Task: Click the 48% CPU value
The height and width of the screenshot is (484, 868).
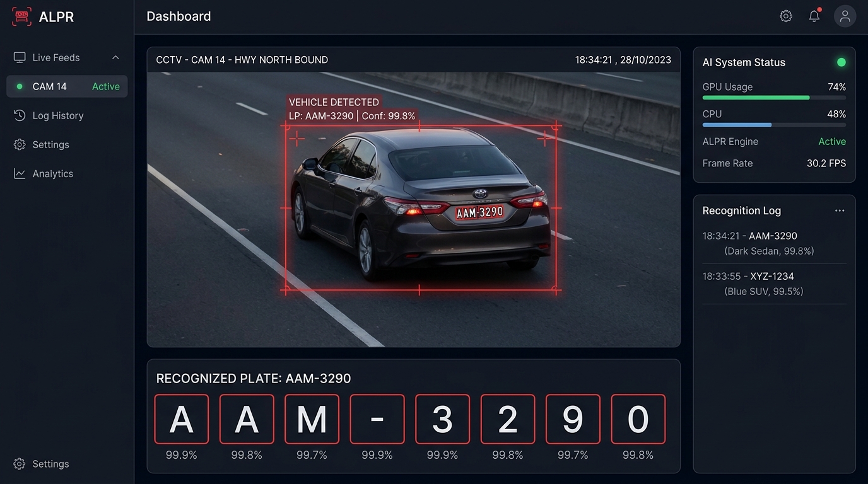Action: [836, 114]
